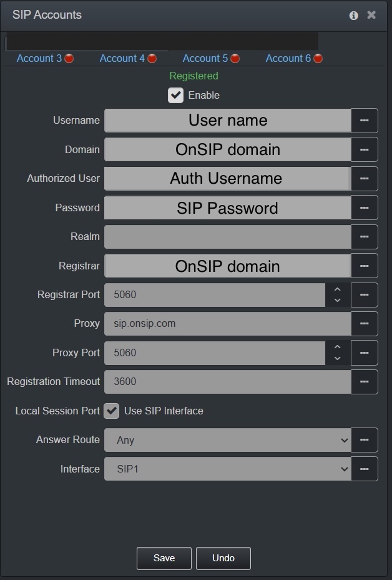Expand the Answer Route dropdown
Viewport: 392px width, 580px height.
click(x=228, y=440)
